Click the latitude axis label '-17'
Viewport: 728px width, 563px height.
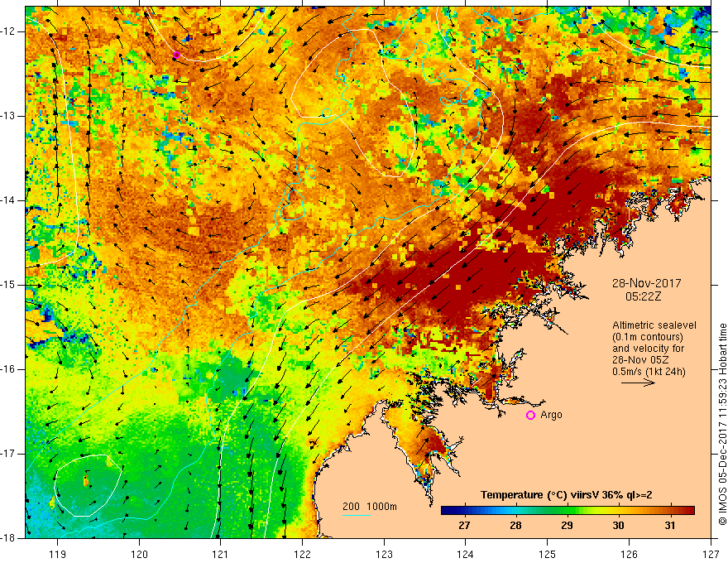pyautogui.click(x=9, y=454)
